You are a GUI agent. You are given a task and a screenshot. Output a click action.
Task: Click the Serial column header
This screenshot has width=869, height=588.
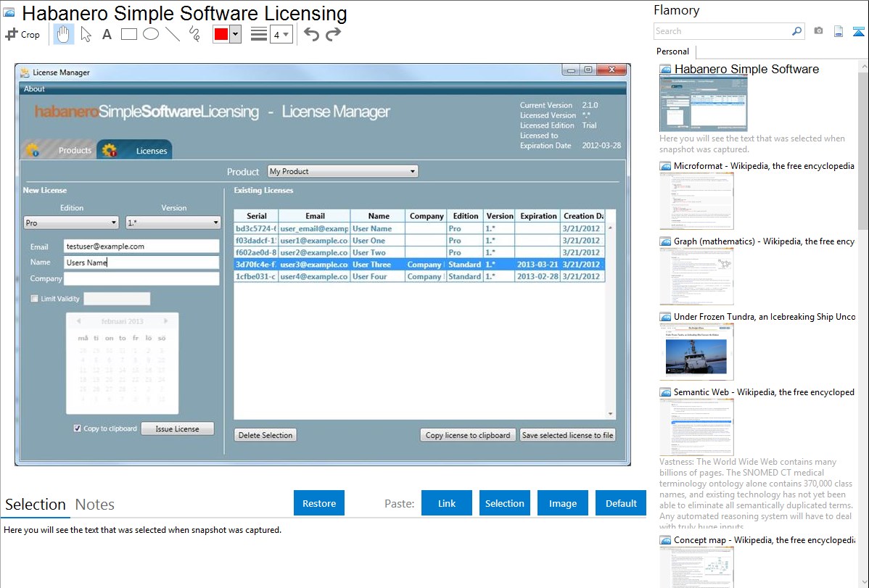(256, 216)
